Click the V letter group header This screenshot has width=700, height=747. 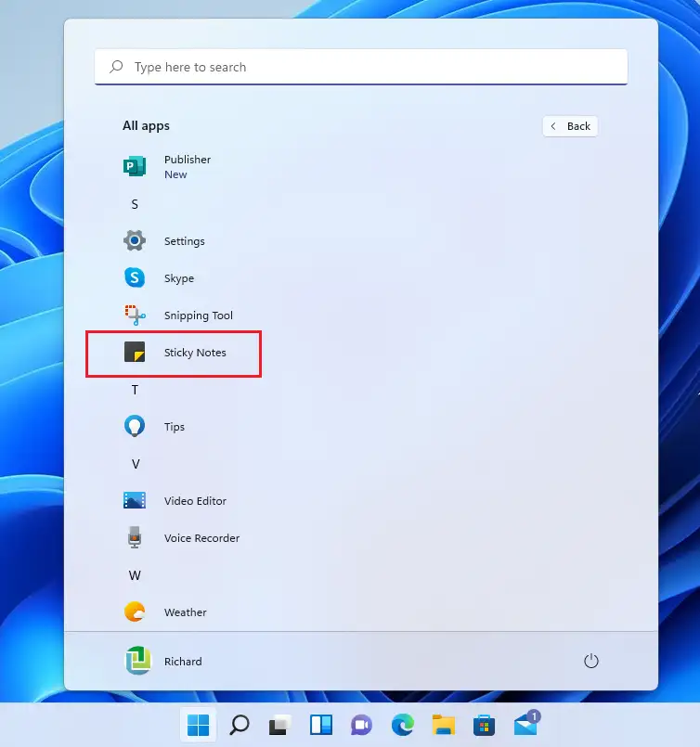[136, 464]
